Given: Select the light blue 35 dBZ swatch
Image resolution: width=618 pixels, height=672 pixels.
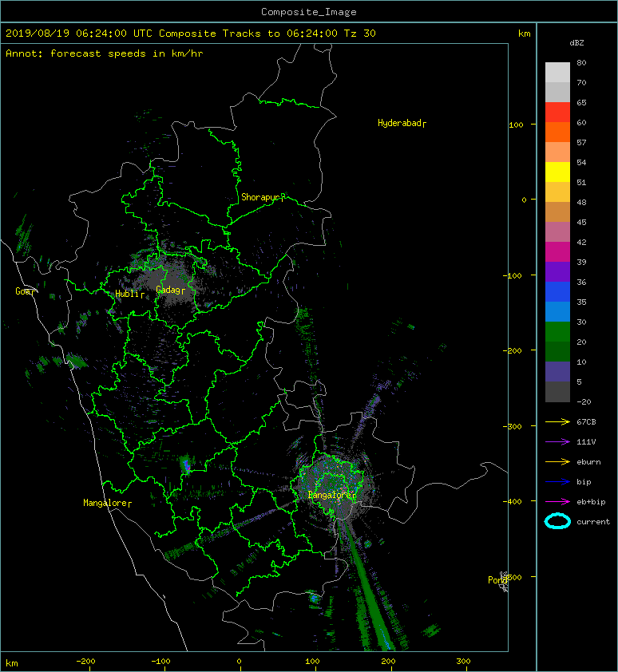Looking at the screenshot, I should point(557,311).
